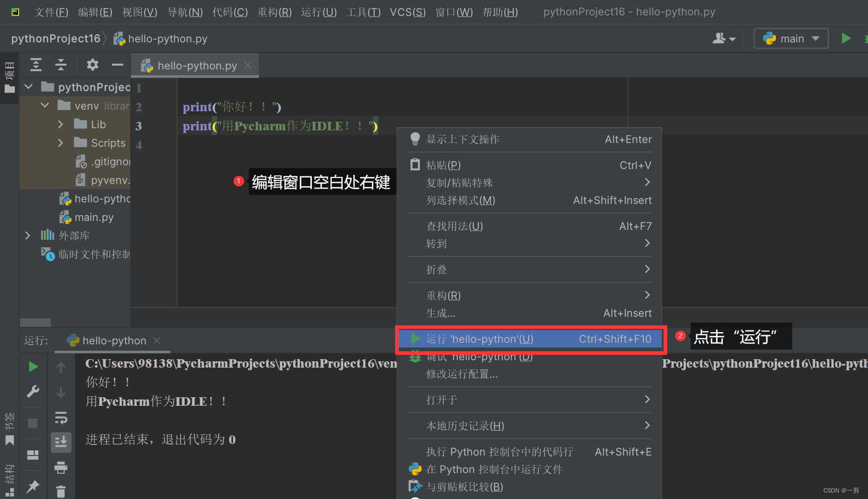Collapse all items in project tree toolbar
The height and width of the screenshot is (499, 868).
(x=61, y=65)
